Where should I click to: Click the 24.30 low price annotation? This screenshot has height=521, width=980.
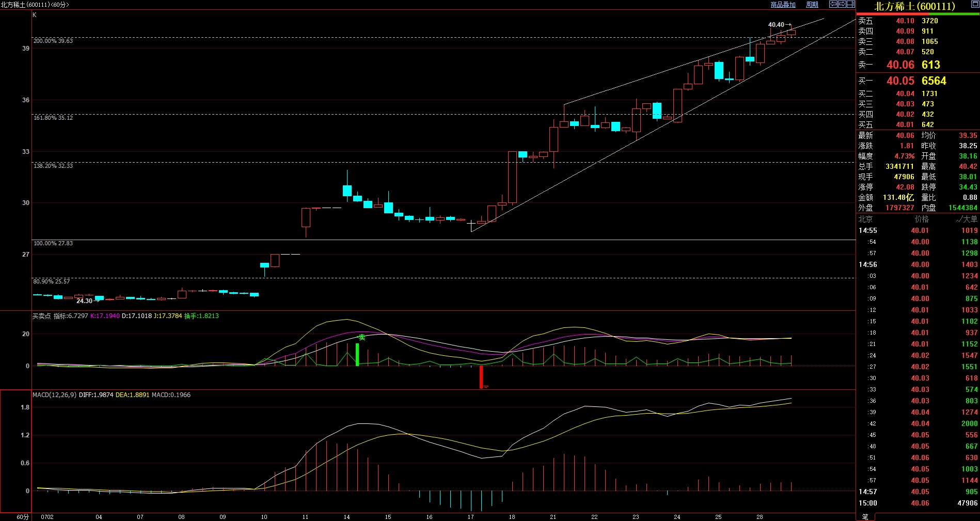84,301
